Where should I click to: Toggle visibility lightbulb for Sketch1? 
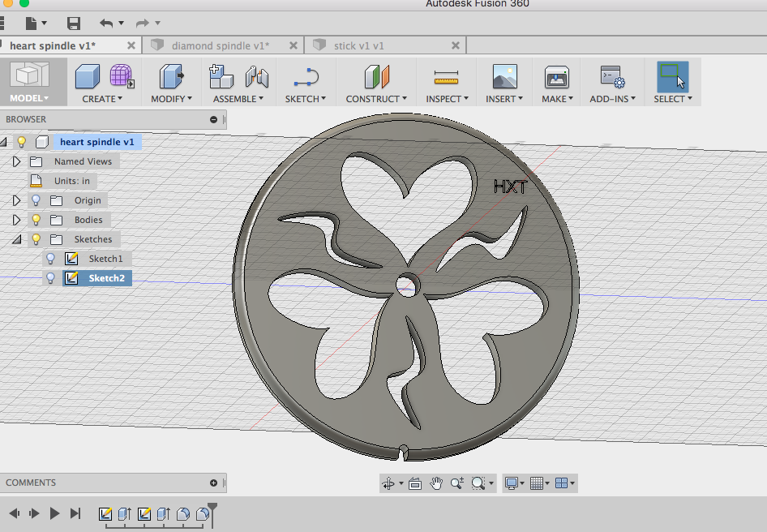pyautogui.click(x=50, y=259)
